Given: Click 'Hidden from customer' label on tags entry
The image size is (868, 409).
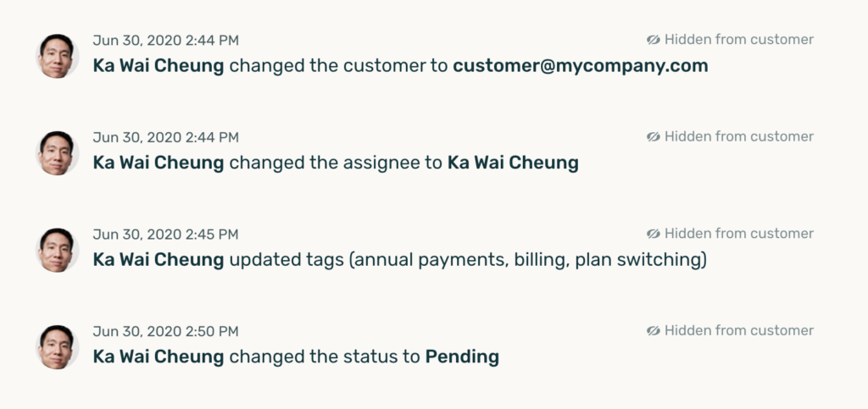Looking at the screenshot, I should click(x=738, y=234).
